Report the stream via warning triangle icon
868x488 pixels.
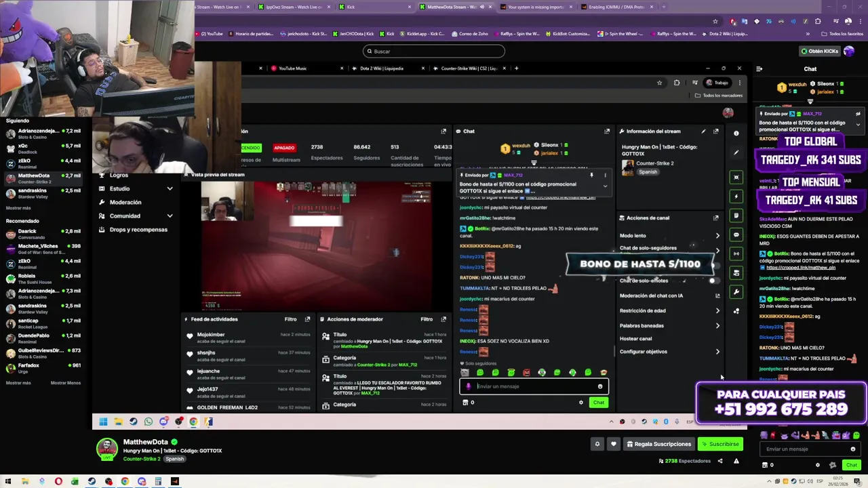(736, 461)
